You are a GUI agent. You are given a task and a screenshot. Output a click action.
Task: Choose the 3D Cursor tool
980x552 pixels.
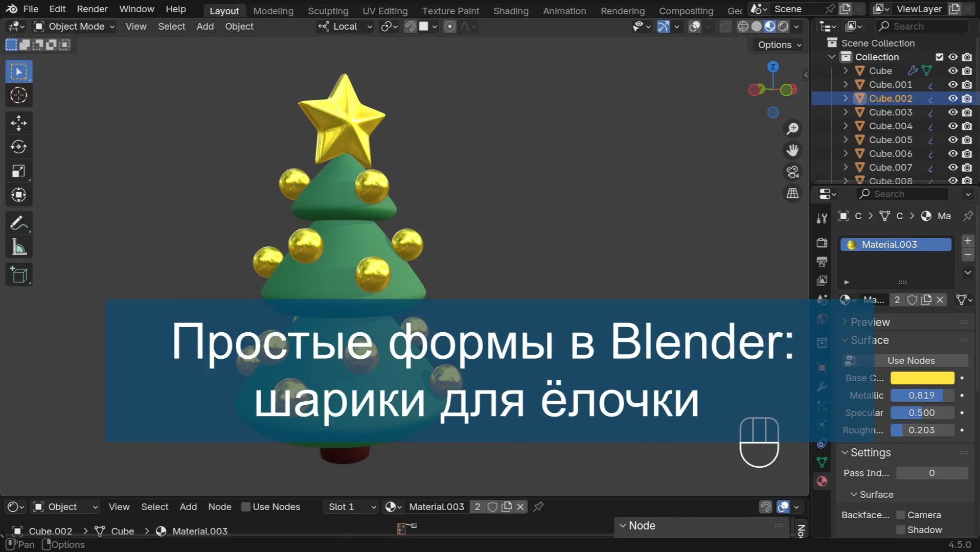tap(18, 95)
